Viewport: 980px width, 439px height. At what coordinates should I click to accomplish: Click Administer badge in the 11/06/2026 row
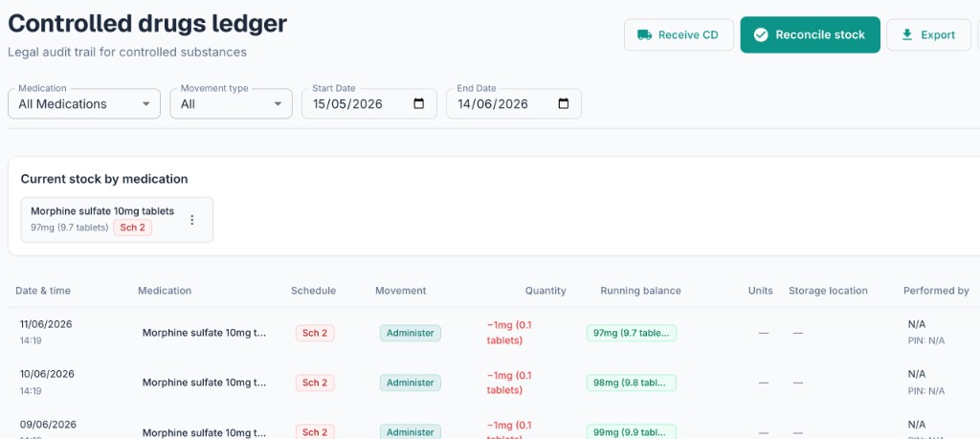coord(410,333)
